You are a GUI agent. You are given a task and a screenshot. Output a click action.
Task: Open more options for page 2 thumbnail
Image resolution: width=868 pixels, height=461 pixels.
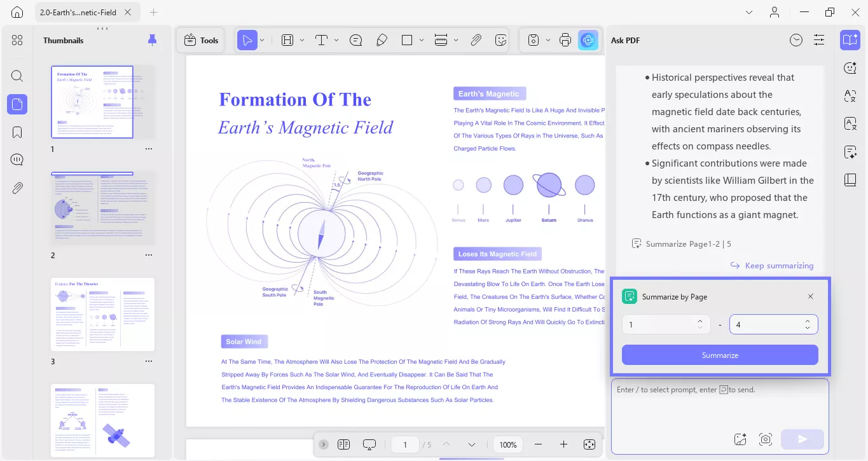pos(149,255)
